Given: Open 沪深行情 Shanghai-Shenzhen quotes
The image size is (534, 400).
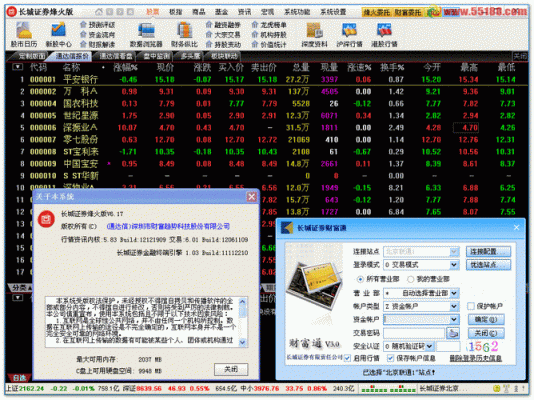Looking at the screenshot, I should [349, 34].
